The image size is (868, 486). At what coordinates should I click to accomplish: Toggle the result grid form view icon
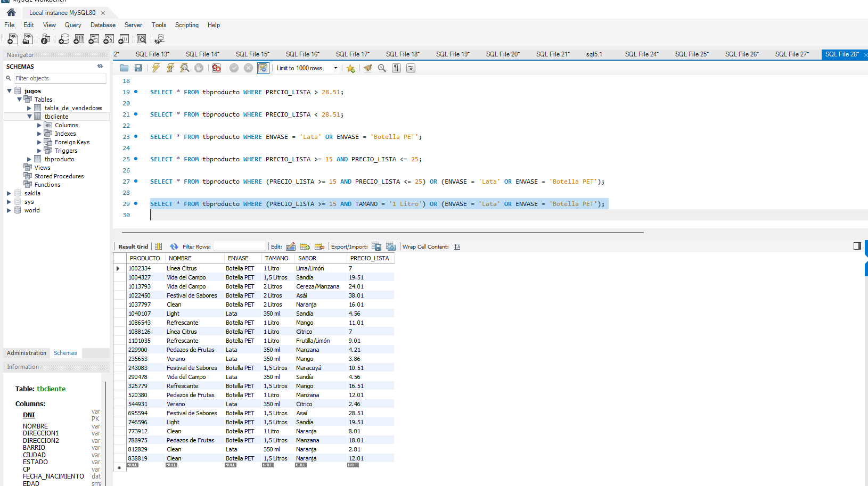159,246
